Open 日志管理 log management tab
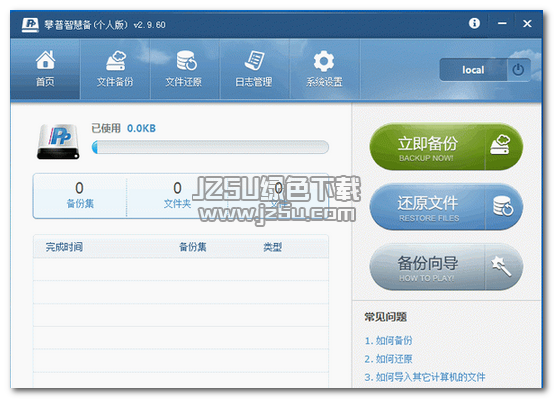 [x=254, y=69]
